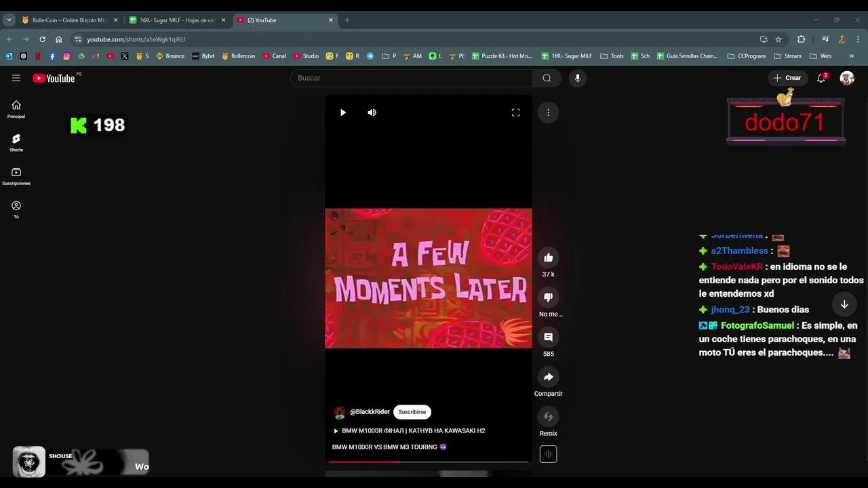Viewport: 868px width, 488px height.
Task: Open a new browser tab
Action: pos(347,20)
